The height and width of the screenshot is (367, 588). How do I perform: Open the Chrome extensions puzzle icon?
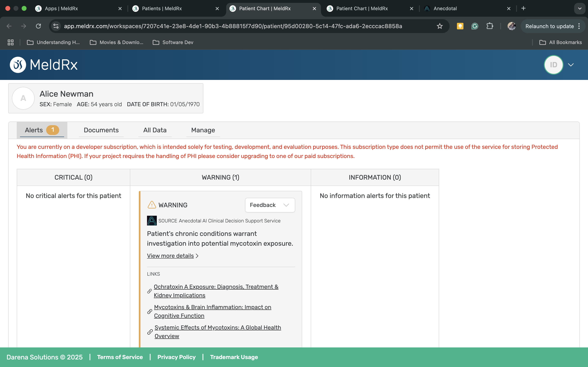490,26
